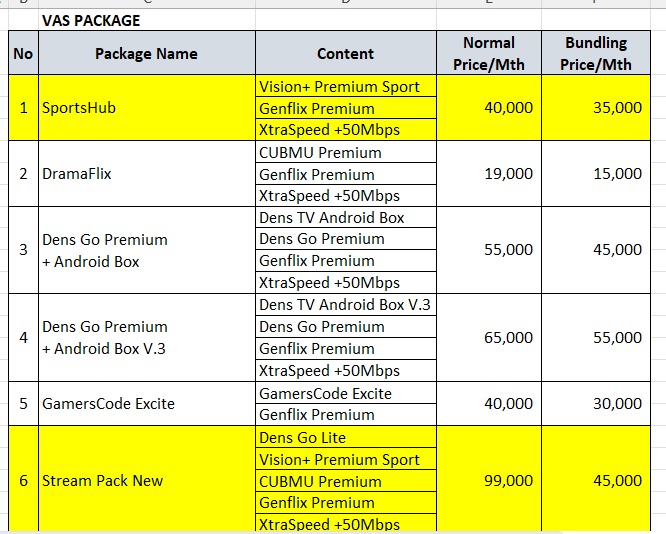This screenshot has width=666, height=534.
Task: Select GamersCode Excite in Package Name column
Action: [146, 404]
